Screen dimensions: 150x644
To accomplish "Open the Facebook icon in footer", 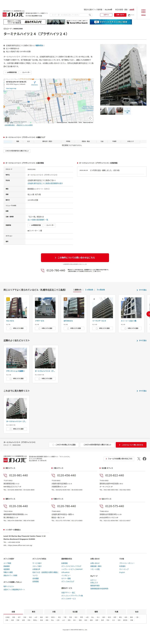I will pyautogui.click(x=145, y=459).
